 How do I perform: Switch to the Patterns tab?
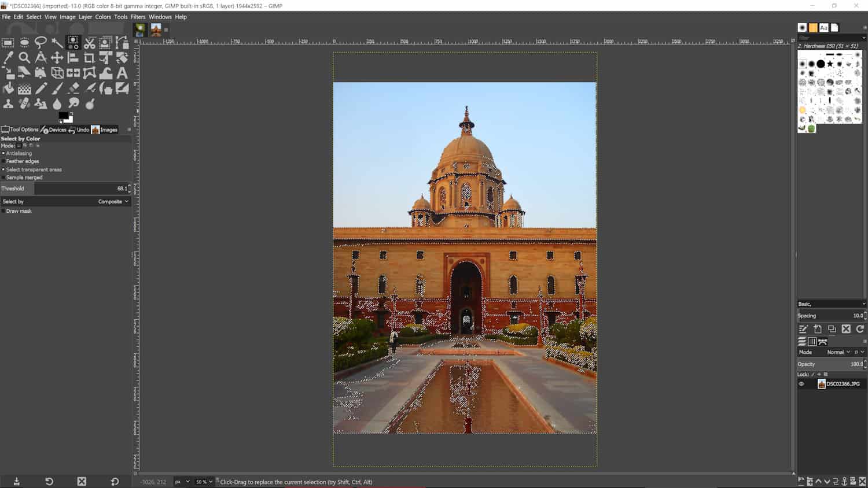[813, 28]
